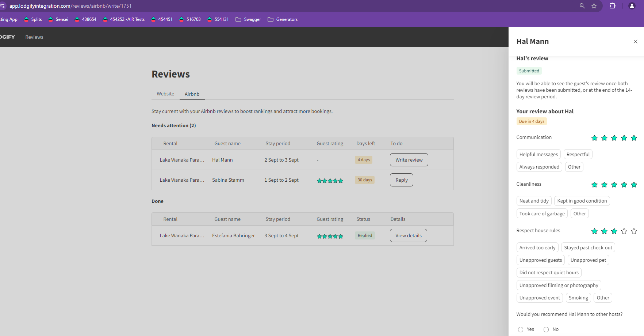644x336 pixels.
Task: Select No for recommending Hal Mann
Action: [546, 329]
